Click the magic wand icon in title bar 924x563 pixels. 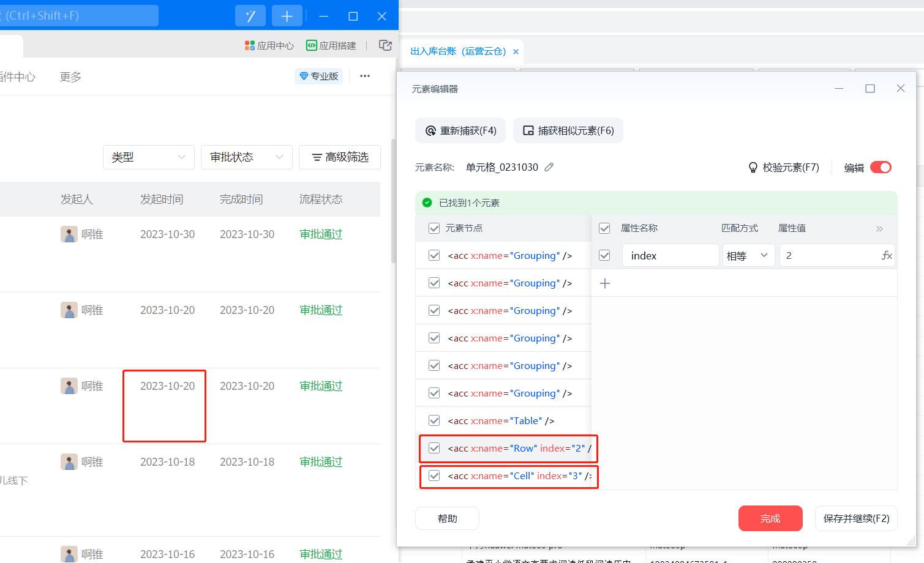pos(250,16)
